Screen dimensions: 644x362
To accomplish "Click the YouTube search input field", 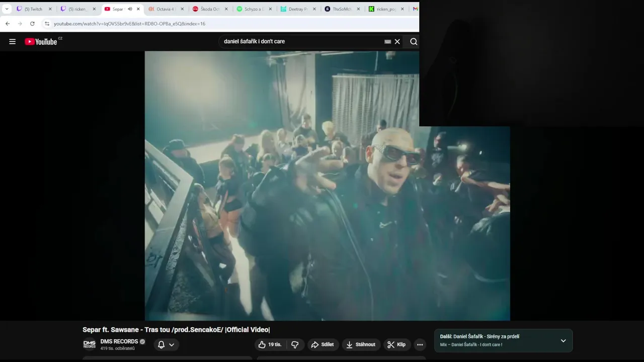I will tap(302, 42).
